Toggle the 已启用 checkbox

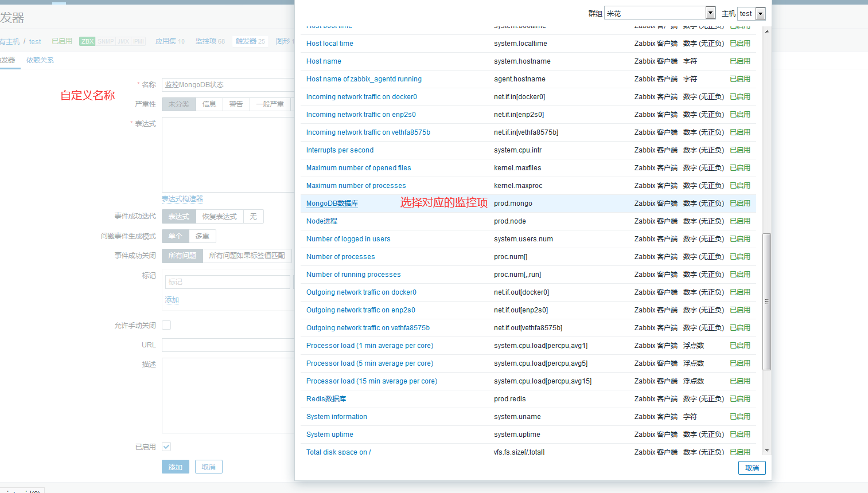click(x=166, y=447)
